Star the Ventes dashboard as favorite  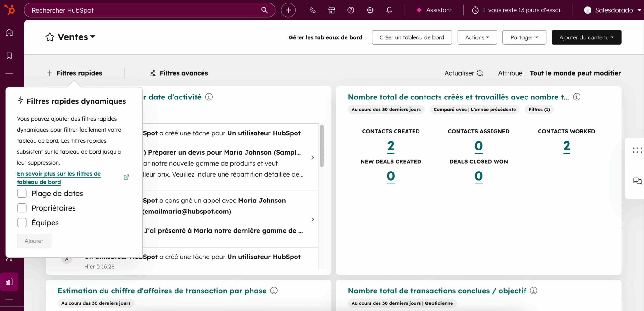coord(50,37)
